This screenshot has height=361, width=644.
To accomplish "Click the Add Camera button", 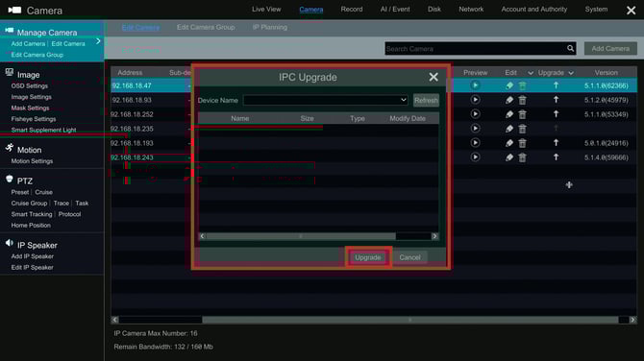I will coord(610,48).
